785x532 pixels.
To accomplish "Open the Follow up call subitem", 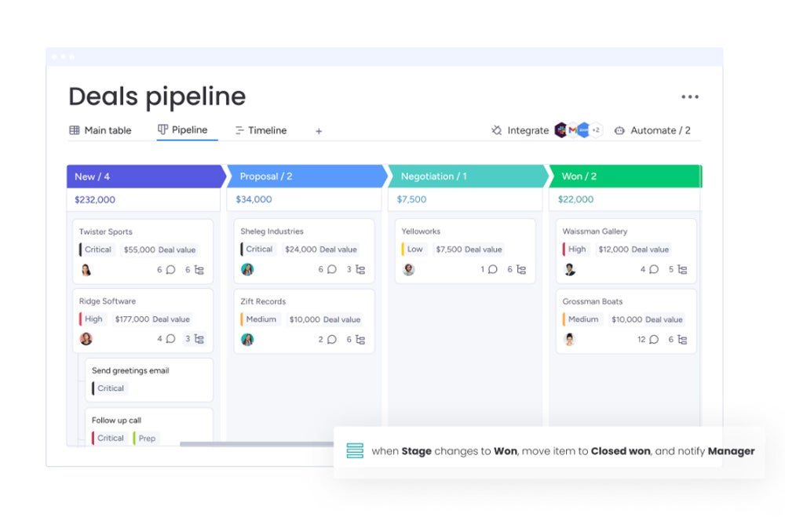I will click(149, 426).
